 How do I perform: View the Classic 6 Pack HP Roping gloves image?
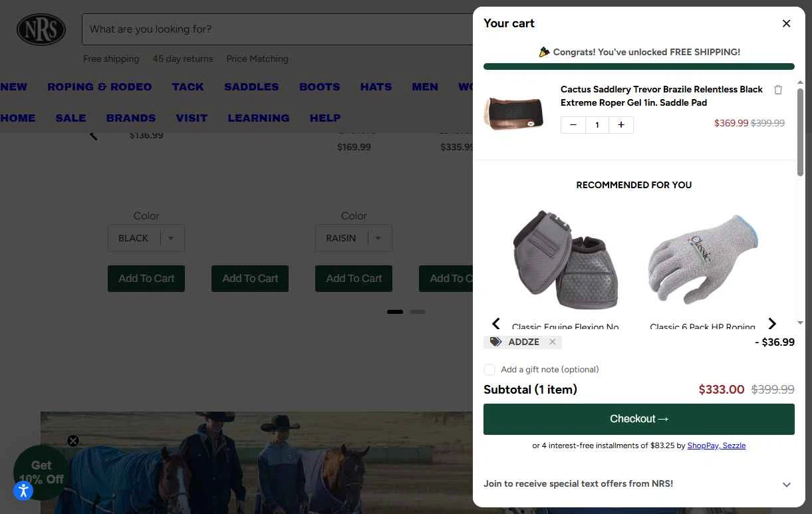pos(702,260)
